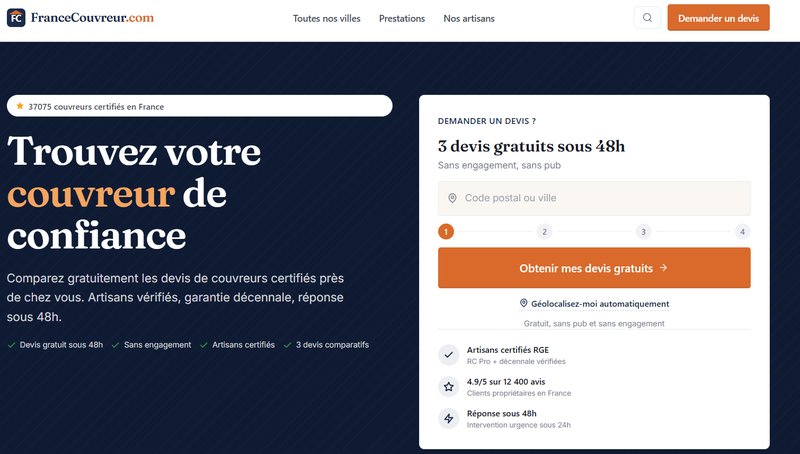The width and height of the screenshot is (800, 454).
Task: Click the Réponse sous 48h text
Action: [x=502, y=413]
